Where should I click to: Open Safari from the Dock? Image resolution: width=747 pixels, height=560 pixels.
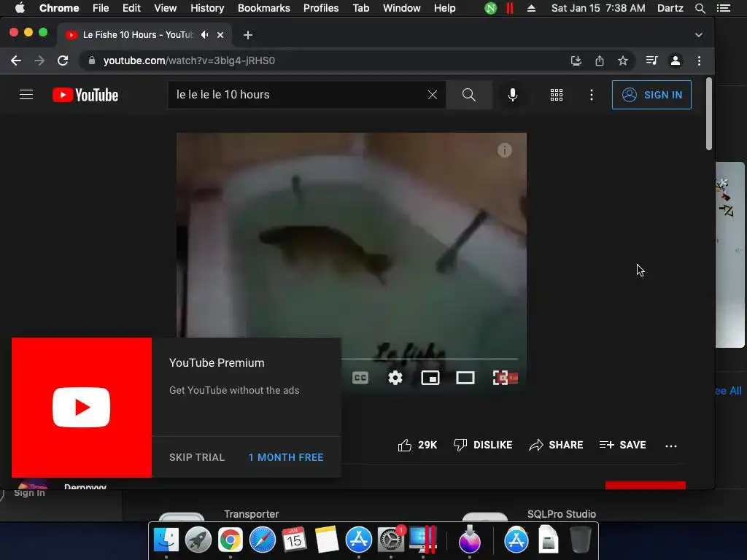coord(262,540)
